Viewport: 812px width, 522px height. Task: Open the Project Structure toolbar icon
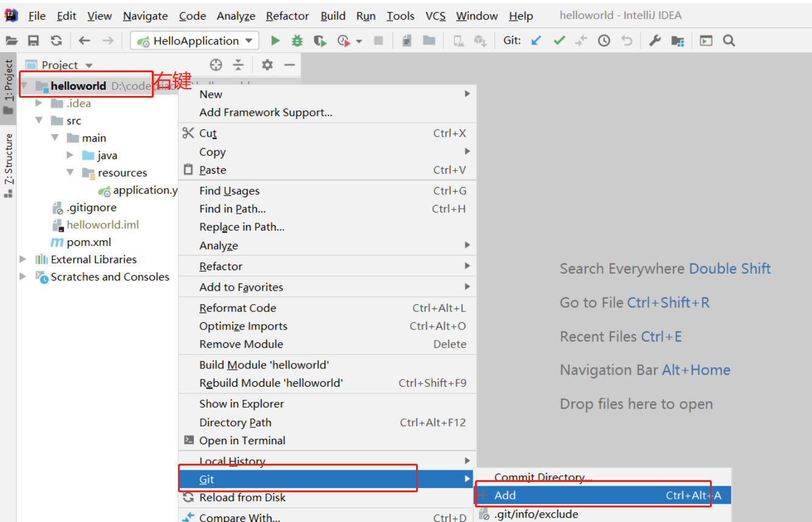pos(678,41)
